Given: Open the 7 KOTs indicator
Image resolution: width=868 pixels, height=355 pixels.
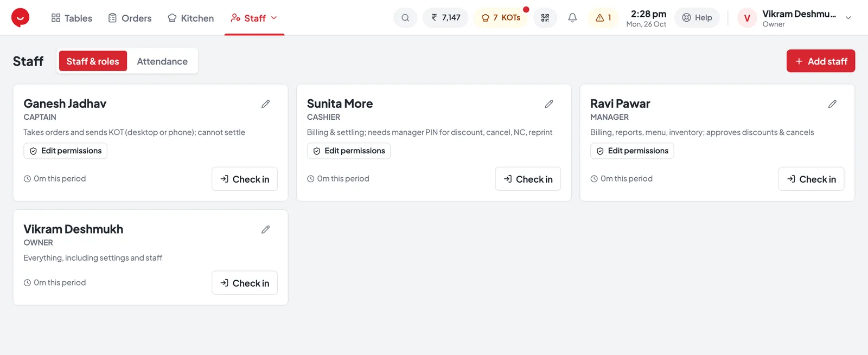Looking at the screenshot, I should (x=501, y=18).
